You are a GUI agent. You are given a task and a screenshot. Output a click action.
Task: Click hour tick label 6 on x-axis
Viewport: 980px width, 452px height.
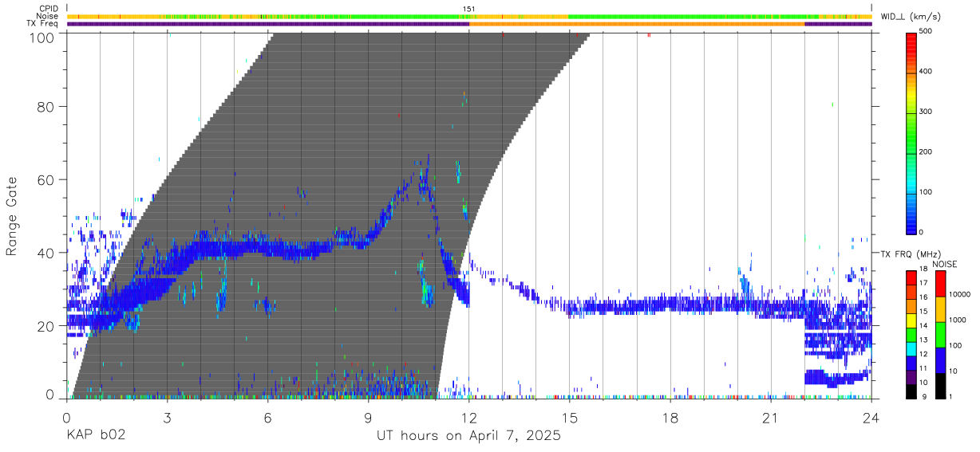tap(267, 418)
